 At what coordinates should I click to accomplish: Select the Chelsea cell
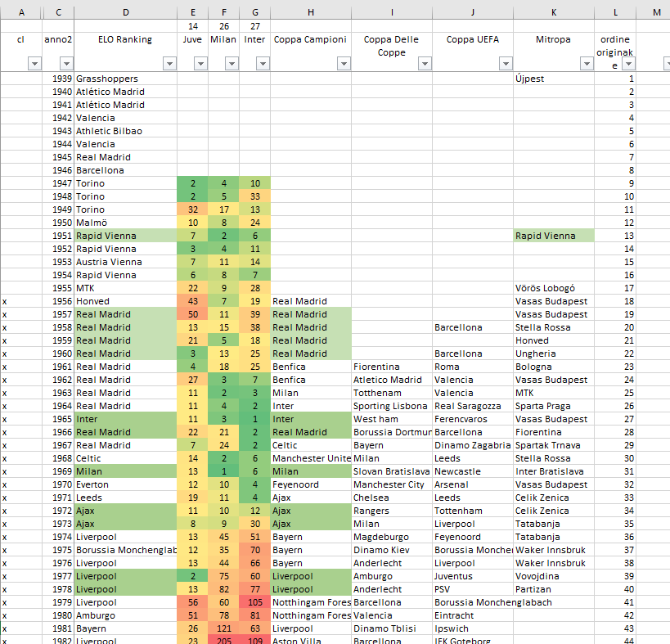[x=392, y=498]
